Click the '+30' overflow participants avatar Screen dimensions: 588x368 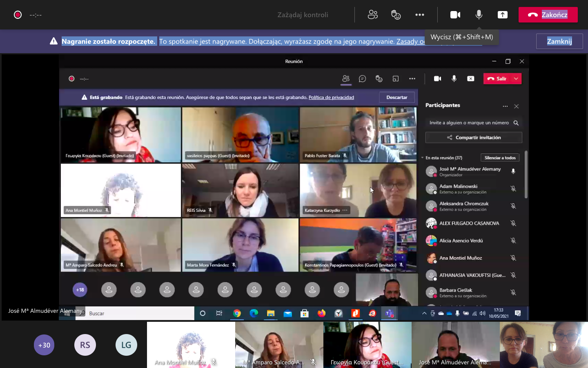[44, 345]
